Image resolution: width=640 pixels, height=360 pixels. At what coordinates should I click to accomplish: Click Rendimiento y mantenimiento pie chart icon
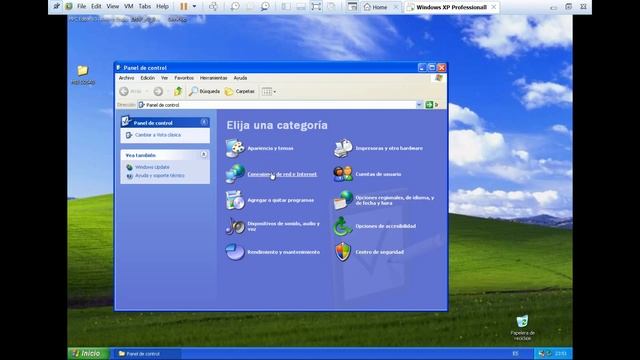235,252
